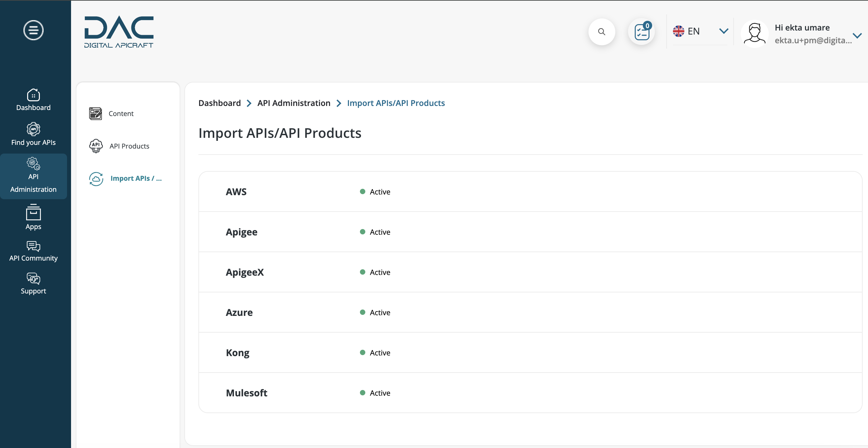This screenshot has height=448, width=868.
Task: Click Import APIs/API Products breadcrumb
Action: tap(396, 103)
